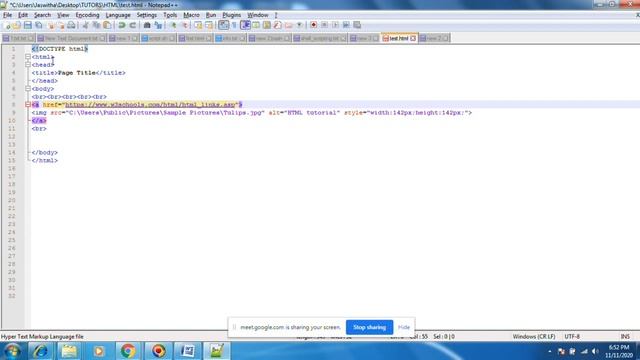Collapse the body tag fold on line 6
This screenshot has height=360, width=640.
[28, 89]
